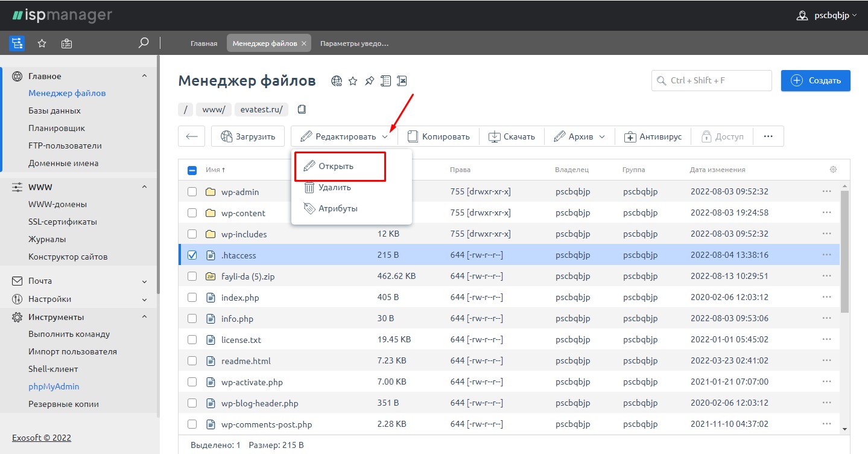This screenshot has height=454, width=868.
Task: Collapse the Инструменты sidebar section
Action: (144, 317)
